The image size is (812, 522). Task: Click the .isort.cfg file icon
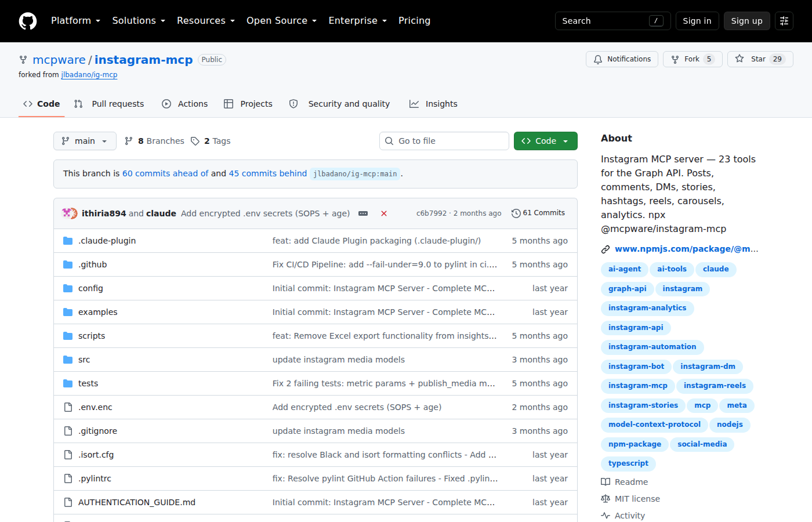tap(68, 455)
